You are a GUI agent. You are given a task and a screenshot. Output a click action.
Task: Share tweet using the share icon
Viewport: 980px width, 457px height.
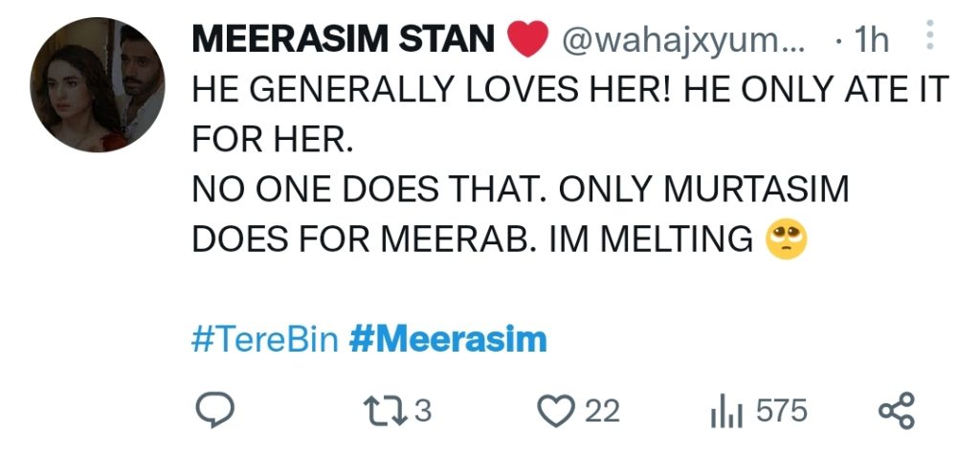click(897, 411)
